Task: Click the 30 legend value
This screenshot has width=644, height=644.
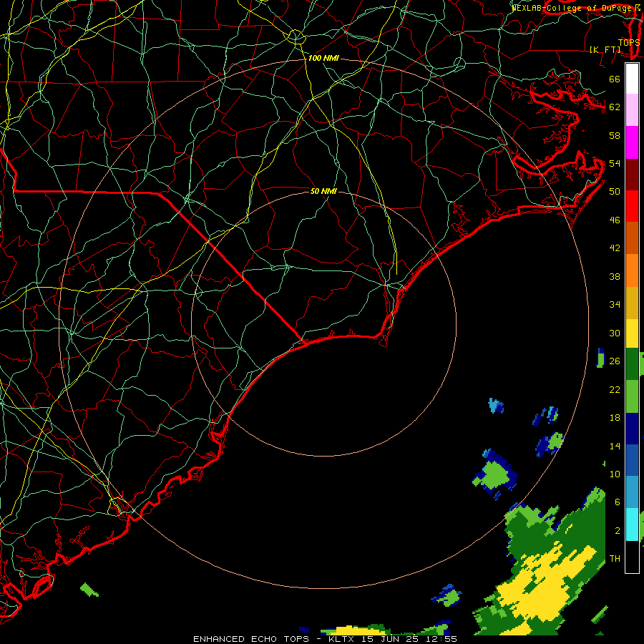Action: coord(615,333)
